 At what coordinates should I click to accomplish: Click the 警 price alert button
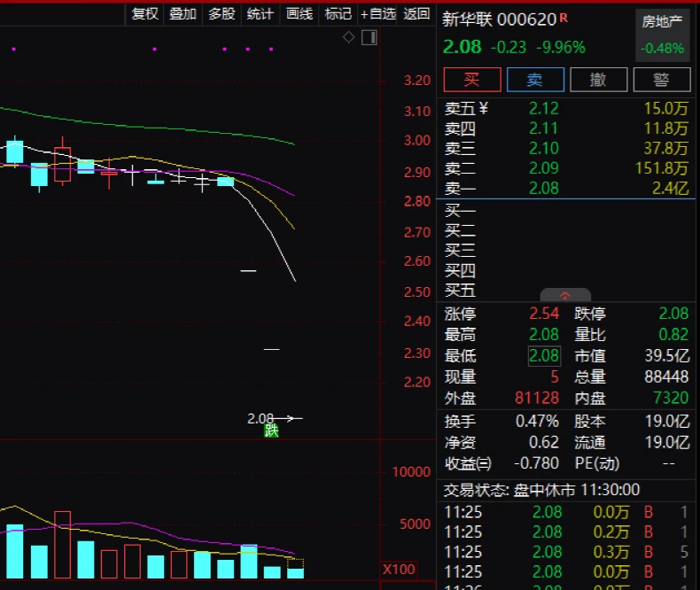pyautogui.click(x=661, y=80)
